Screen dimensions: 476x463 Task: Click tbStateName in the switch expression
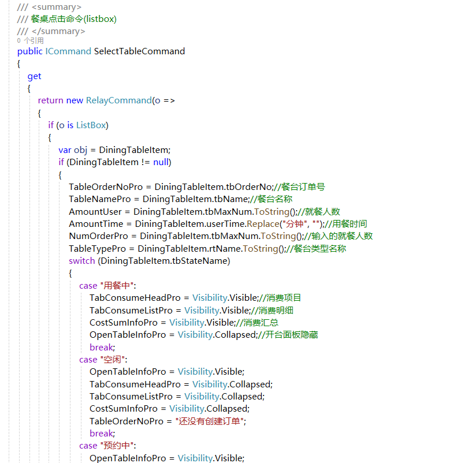[x=200, y=261]
